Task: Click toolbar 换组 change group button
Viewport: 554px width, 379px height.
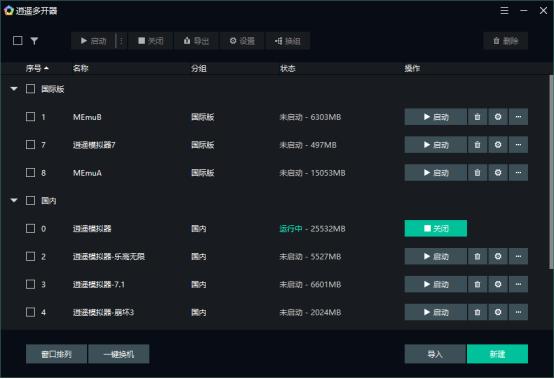Action: click(288, 41)
